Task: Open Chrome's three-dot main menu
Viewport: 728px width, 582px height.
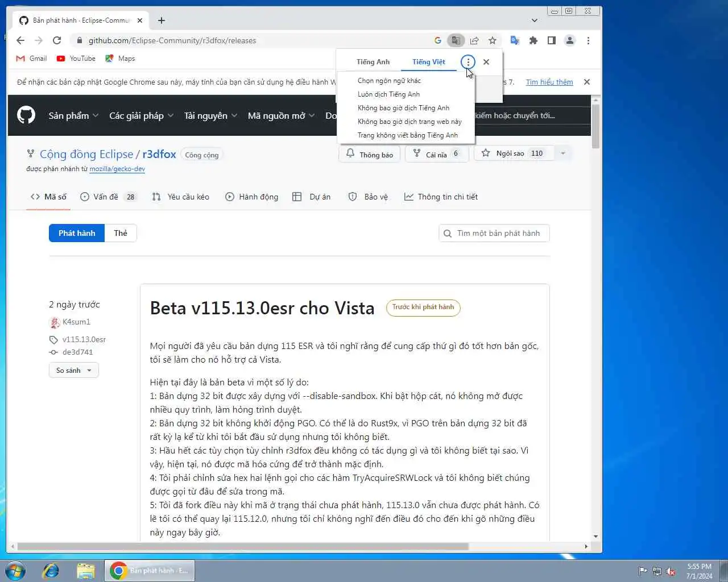Action: (588, 40)
